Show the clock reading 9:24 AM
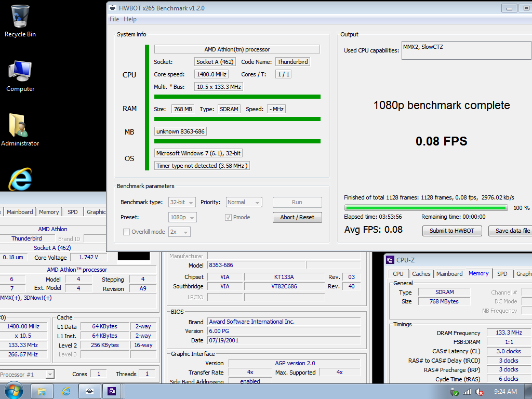 coord(505,392)
